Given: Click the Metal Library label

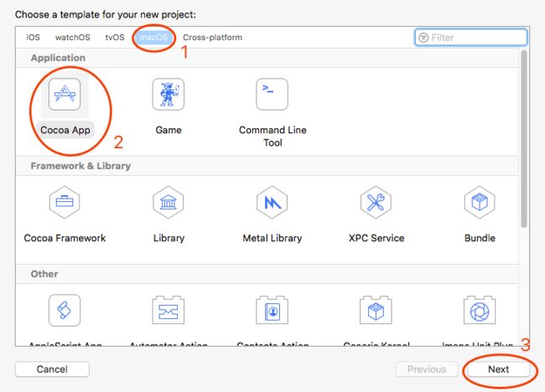Looking at the screenshot, I should [x=272, y=238].
